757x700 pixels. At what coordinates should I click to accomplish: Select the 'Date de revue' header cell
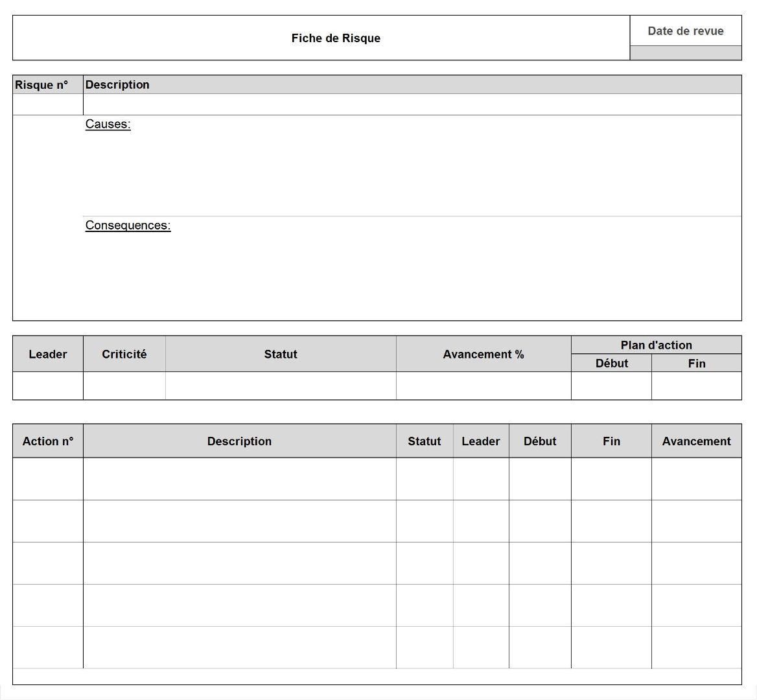click(686, 31)
